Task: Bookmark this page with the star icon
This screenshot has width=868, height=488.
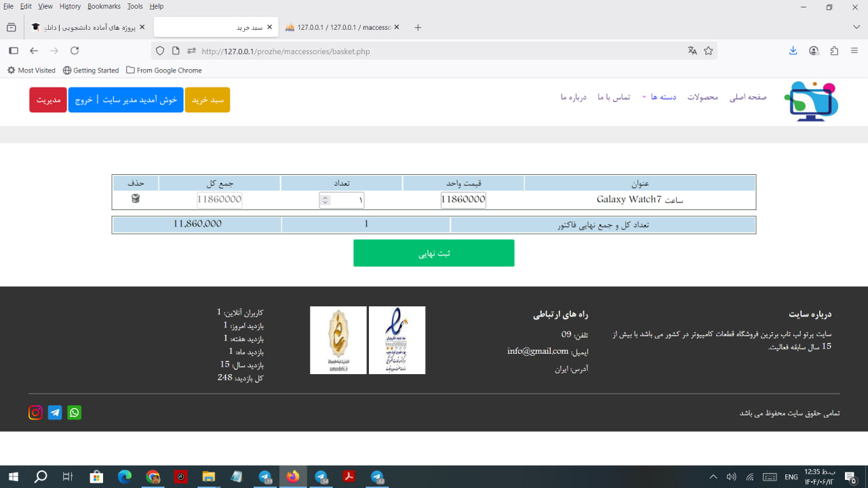Action: click(709, 51)
